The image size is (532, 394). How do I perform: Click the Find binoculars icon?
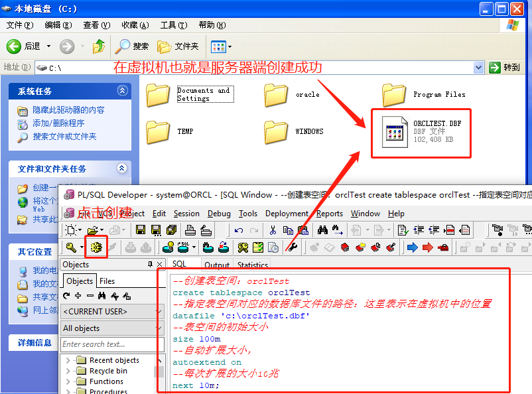322,230
